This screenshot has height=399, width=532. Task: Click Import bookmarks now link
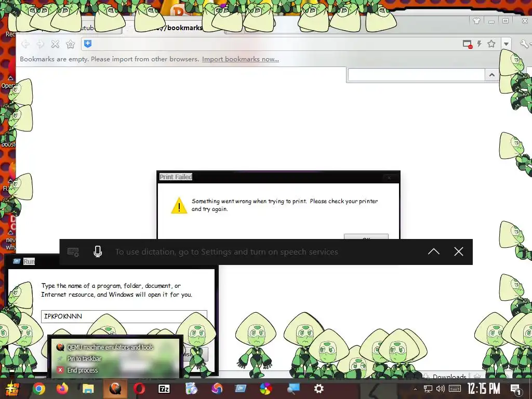(x=241, y=59)
